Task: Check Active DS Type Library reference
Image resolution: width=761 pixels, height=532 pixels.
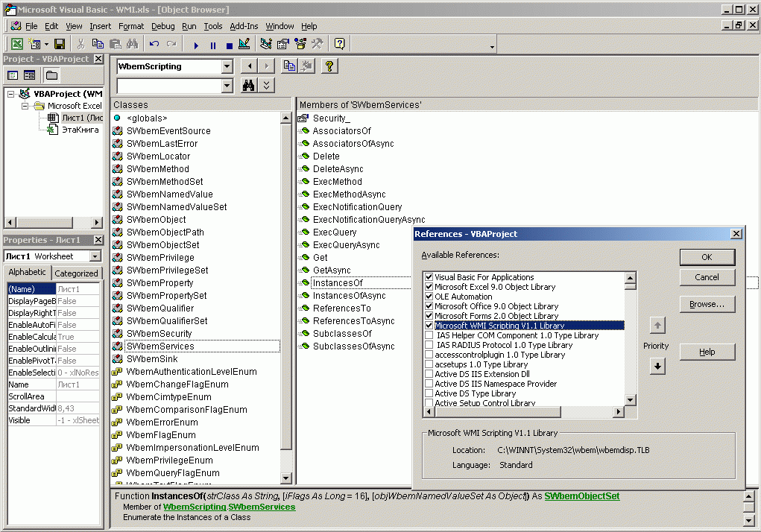Action: coord(429,393)
